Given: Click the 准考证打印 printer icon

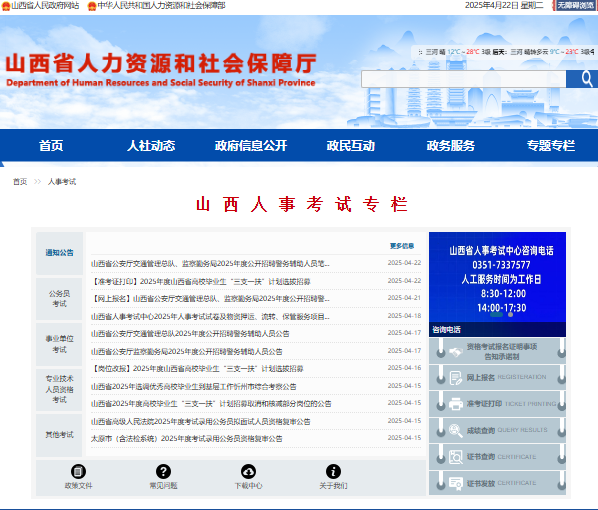Looking at the screenshot, I should point(456,404).
